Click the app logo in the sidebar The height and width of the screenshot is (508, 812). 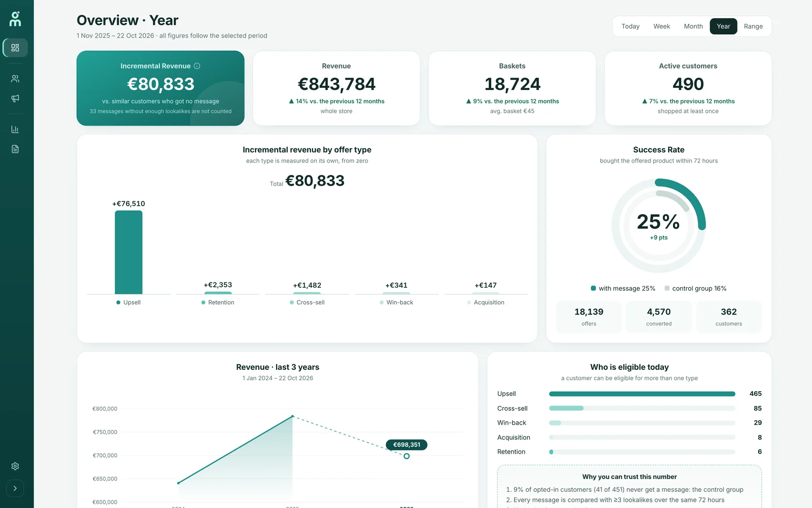[15, 19]
